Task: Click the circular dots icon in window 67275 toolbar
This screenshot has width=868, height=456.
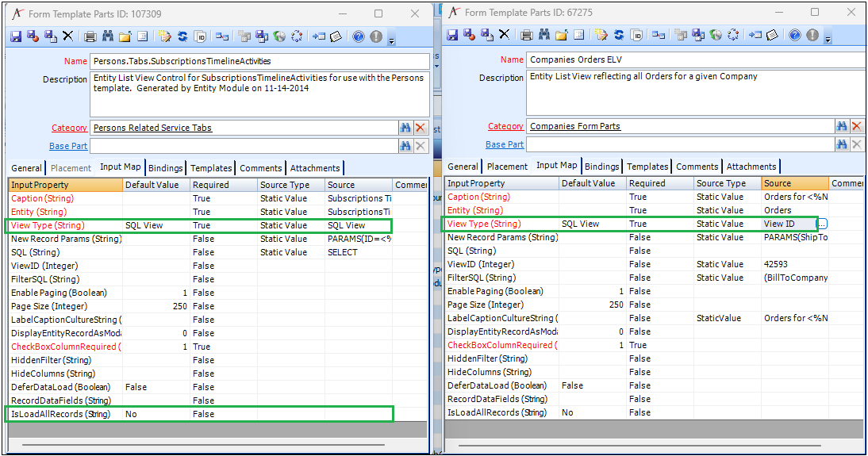Action: tap(733, 36)
